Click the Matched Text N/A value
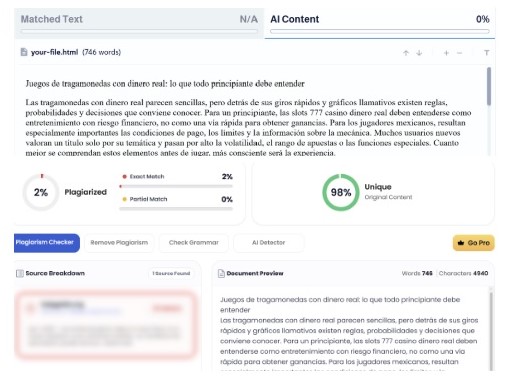 [249, 19]
